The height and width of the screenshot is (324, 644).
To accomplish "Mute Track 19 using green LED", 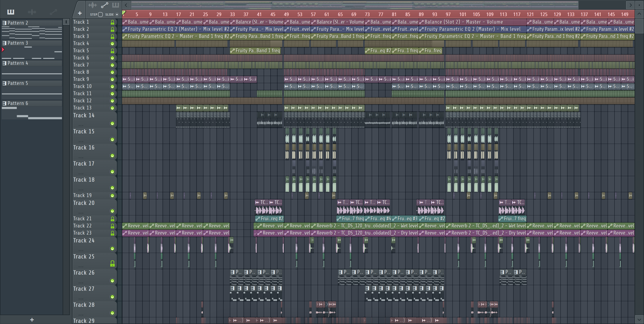I will pyautogui.click(x=112, y=196).
